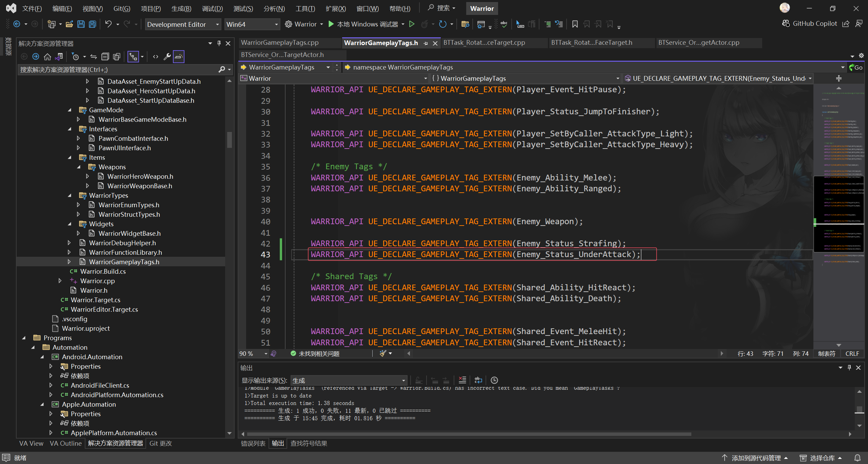Toggle preview selected items in Solution Explorer
Image resolution: width=868 pixels, height=464 pixels.
[x=179, y=57]
